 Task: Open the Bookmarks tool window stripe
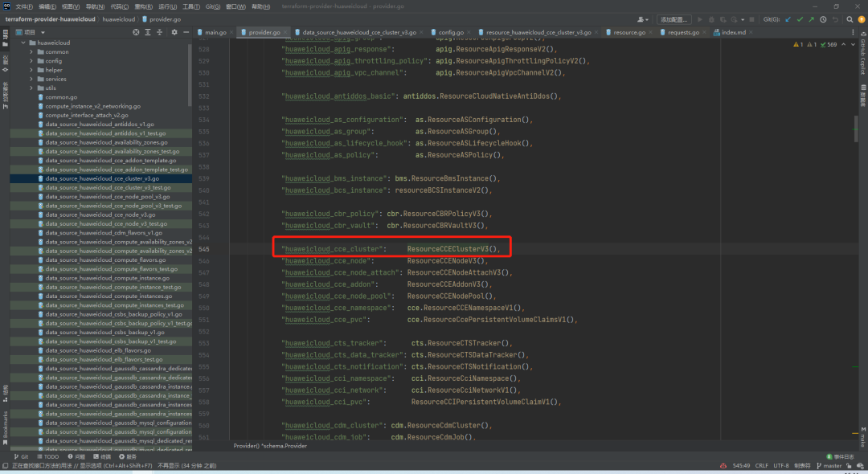(x=5, y=427)
